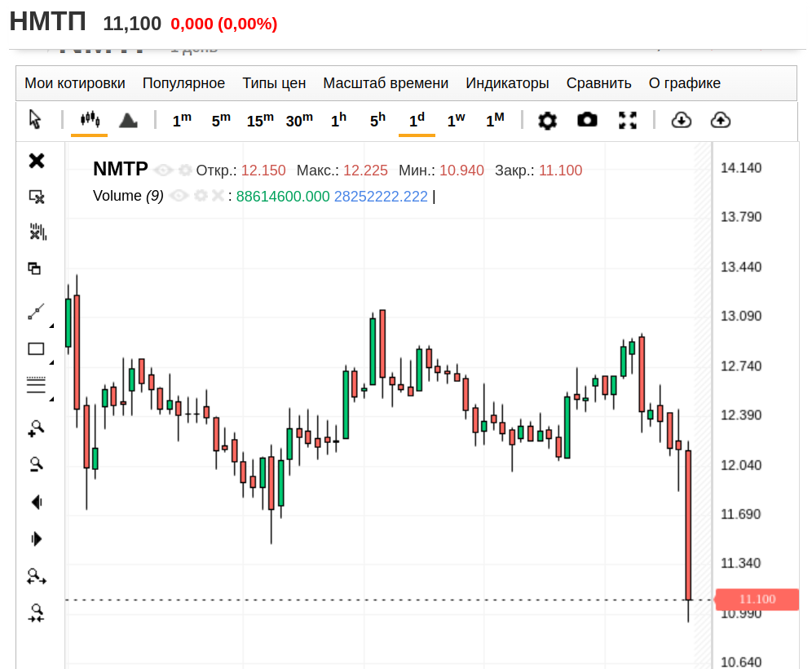Open the О графике menu

[685, 83]
